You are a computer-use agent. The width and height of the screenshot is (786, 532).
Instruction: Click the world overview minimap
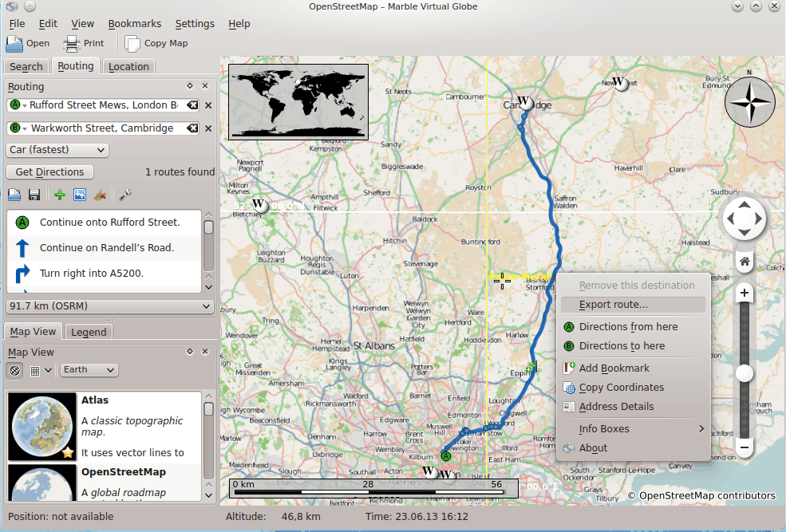click(298, 101)
